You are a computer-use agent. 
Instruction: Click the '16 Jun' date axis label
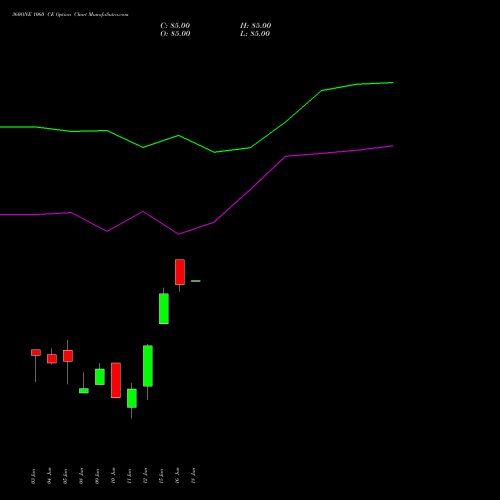(x=177, y=476)
